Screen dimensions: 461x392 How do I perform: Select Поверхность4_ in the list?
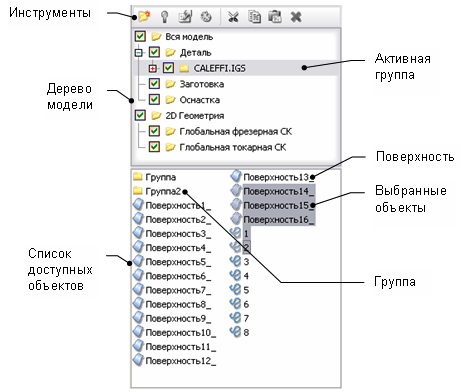tap(178, 248)
